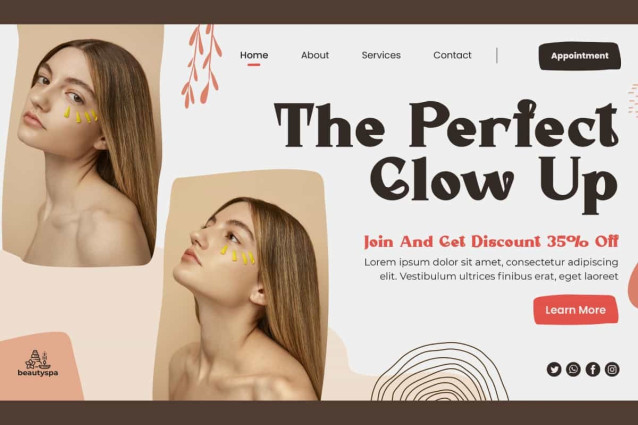Click the discount 35% Off promo text
Image resolution: width=638 pixels, height=425 pixels.
491,242
